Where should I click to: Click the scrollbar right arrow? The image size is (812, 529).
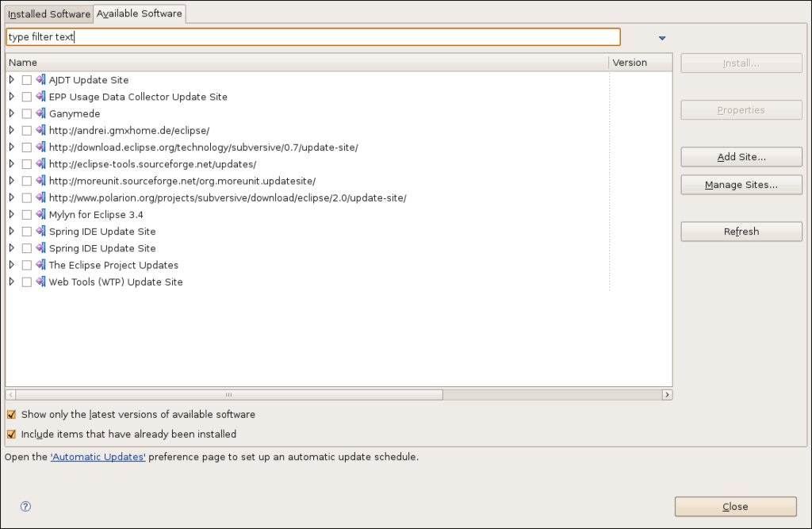(x=667, y=395)
